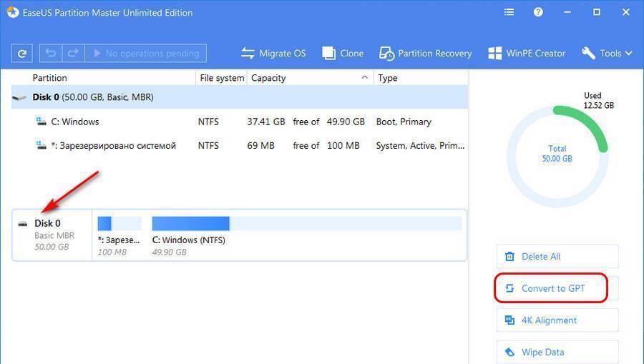Select Disk 0 row in partition list
The height and width of the screenshot is (364, 644).
(93, 97)
